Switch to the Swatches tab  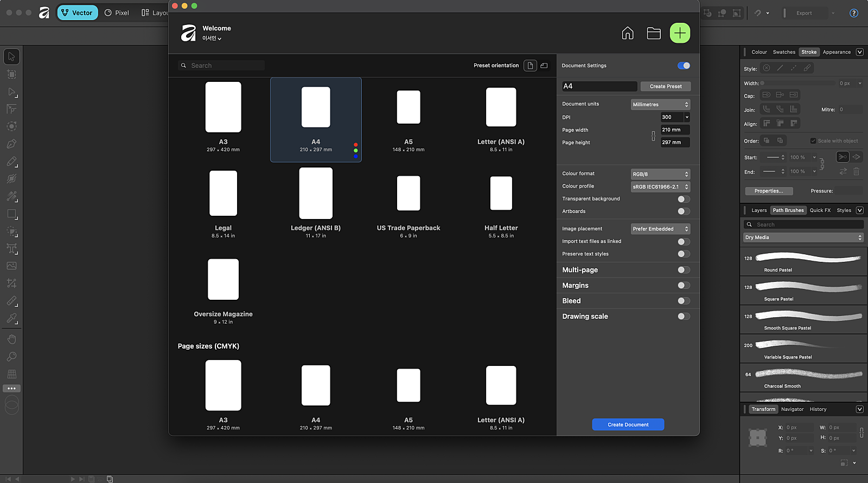pos(784,52)
